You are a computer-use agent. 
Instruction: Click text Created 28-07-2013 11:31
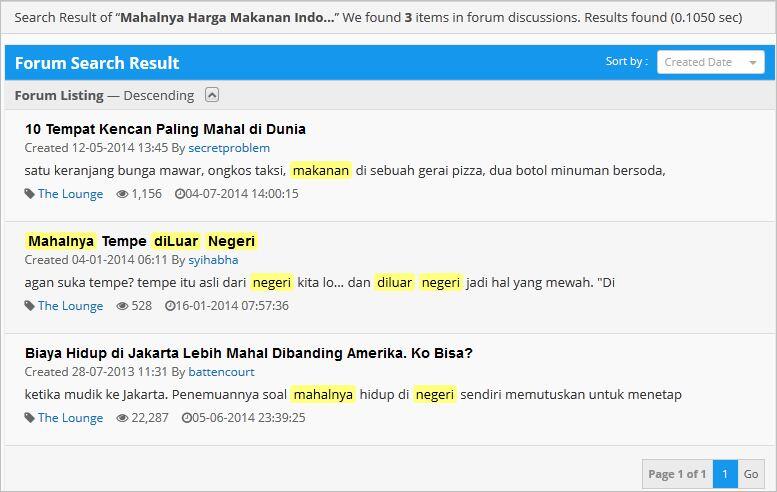click(96, 372)
